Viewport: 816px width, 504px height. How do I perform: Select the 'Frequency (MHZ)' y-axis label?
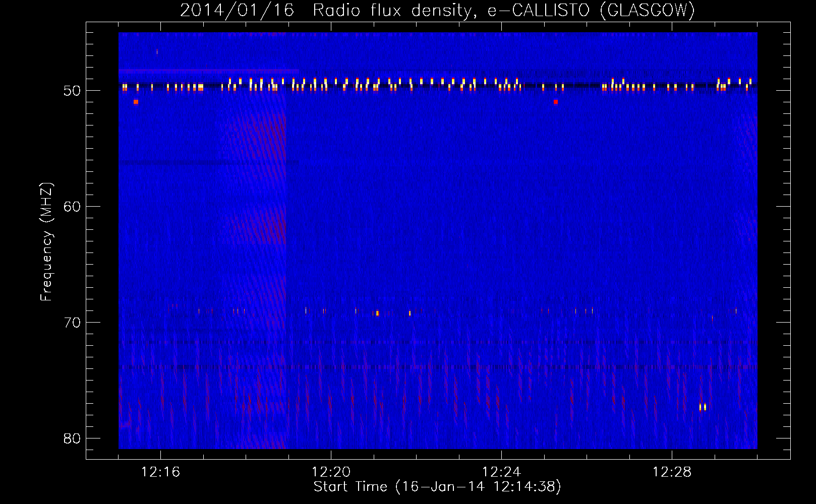click(46, 242)
